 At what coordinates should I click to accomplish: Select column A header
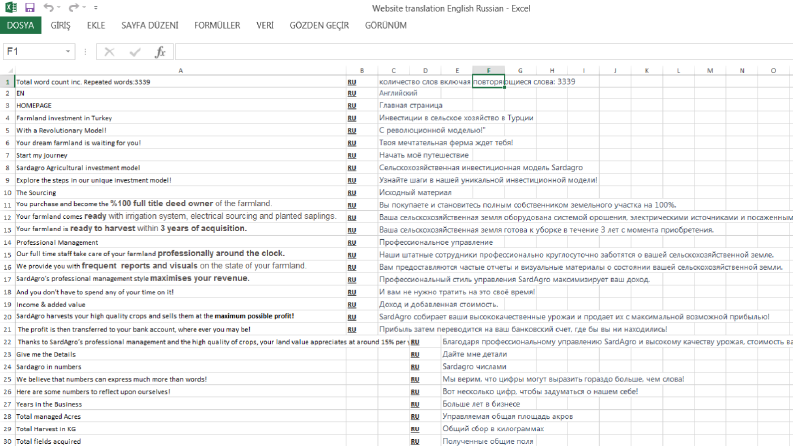(181, 70)
